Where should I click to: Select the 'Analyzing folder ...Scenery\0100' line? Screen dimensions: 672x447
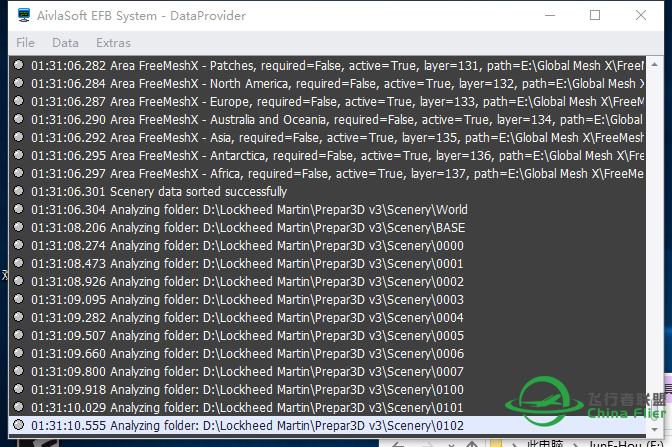[327, 390]
